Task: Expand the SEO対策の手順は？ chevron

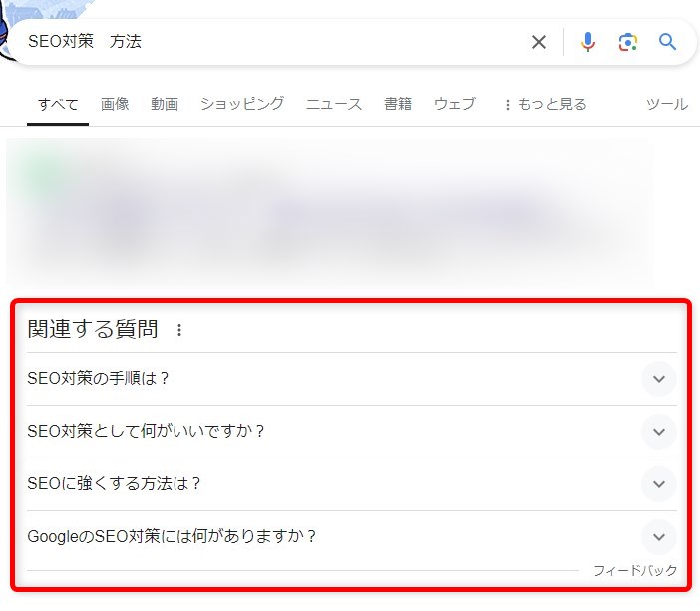Action: coord(658,379)
